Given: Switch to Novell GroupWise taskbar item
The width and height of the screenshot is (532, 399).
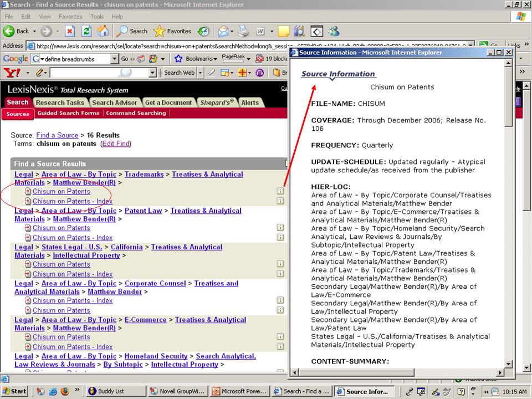Looking at the screenshot, I should tap(178, 391).
